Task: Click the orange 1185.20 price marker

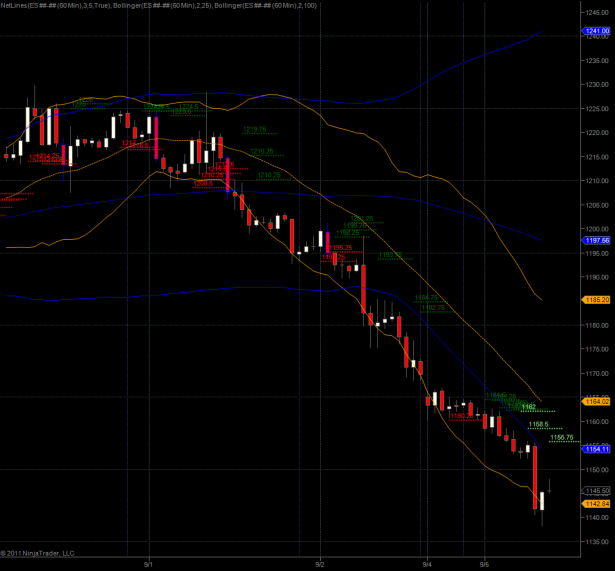Action: (598, 299)
